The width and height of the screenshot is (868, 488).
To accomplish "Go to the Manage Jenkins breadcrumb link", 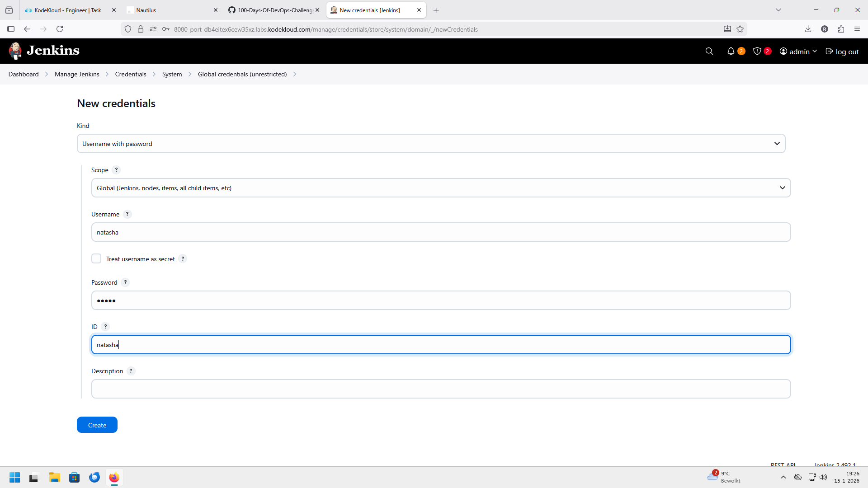I will point(77,74).
